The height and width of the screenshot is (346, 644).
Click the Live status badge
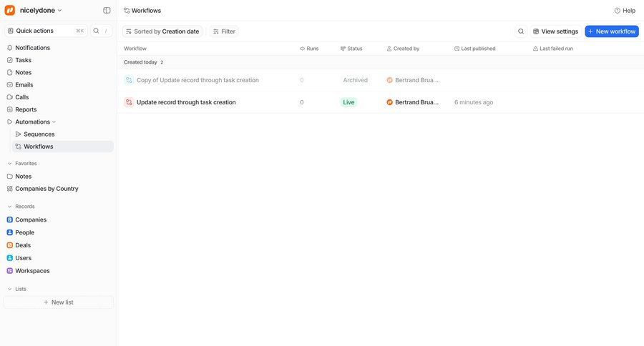348,102
